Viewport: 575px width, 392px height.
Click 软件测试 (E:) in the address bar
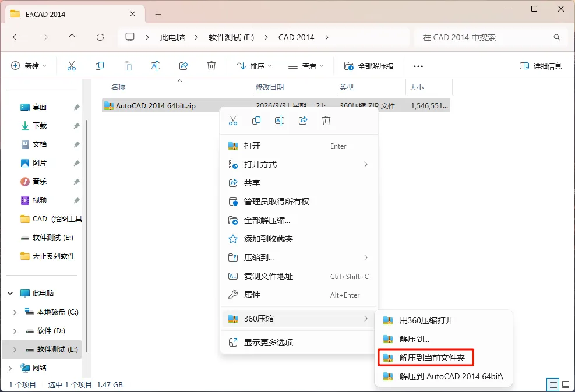[231, 37]
